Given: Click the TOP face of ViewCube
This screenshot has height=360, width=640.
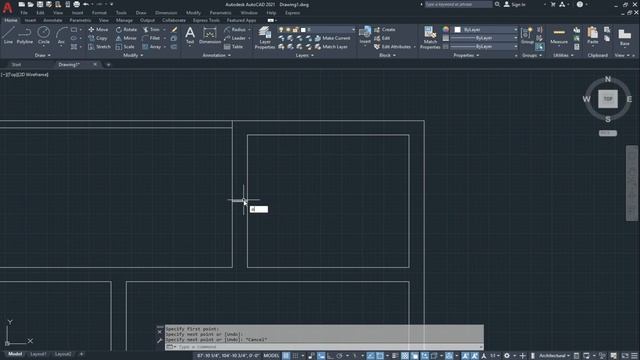Looking at the screenshot, I should coord(608,99).
